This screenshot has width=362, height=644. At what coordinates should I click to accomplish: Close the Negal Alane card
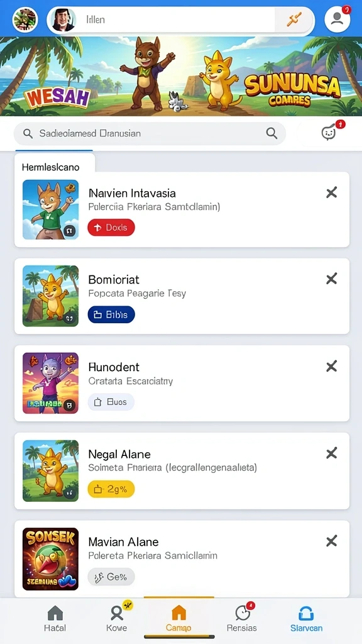(x=332, y=453)
